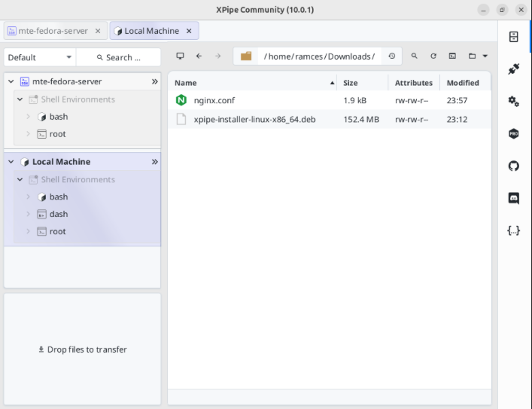Expand dash under Local Machine
The image size is (532, 409).
coord(28,214)
